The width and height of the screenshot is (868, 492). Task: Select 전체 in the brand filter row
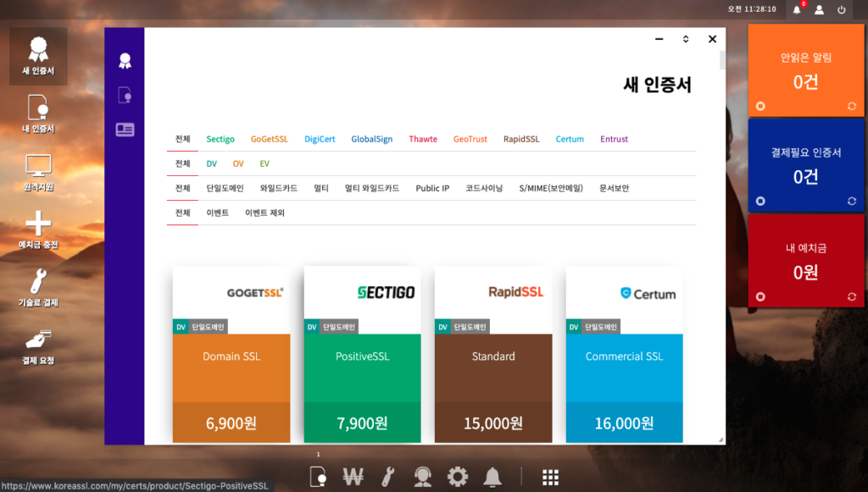(x=183, y=140)
